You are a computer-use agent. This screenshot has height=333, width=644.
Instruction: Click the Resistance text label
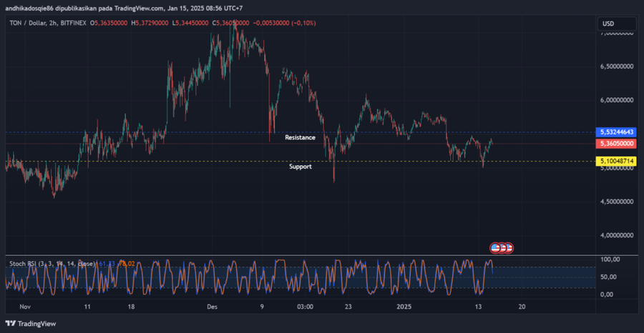tap(301, 137)
